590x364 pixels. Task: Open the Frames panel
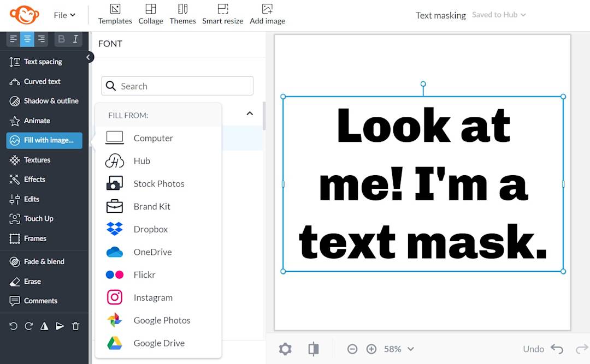(28, 238)
